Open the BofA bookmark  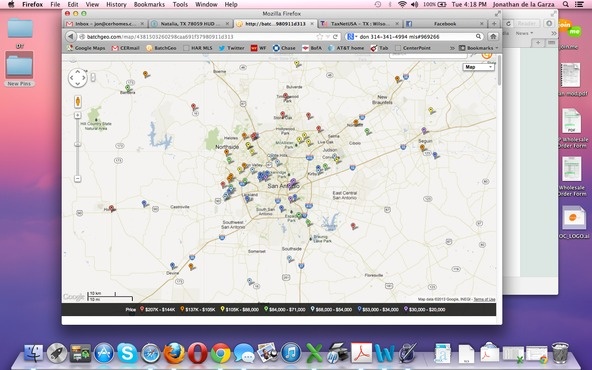click(x=312, y=48)
